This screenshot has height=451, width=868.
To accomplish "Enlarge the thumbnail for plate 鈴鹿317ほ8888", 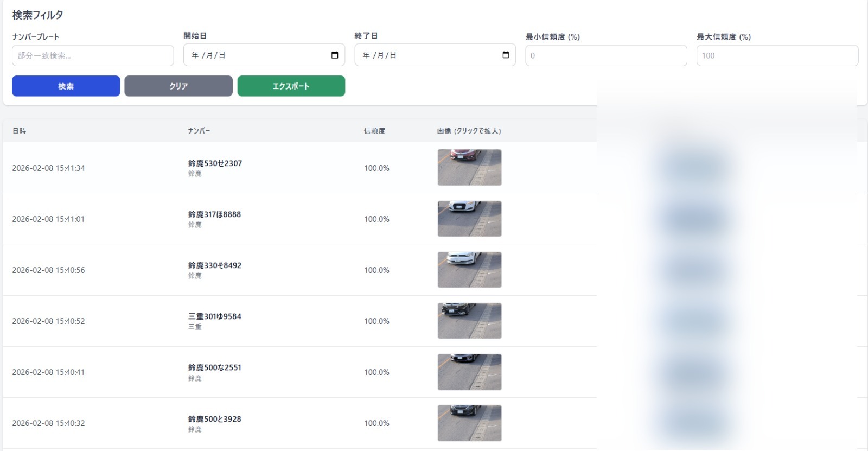I will tap(469, 219).
